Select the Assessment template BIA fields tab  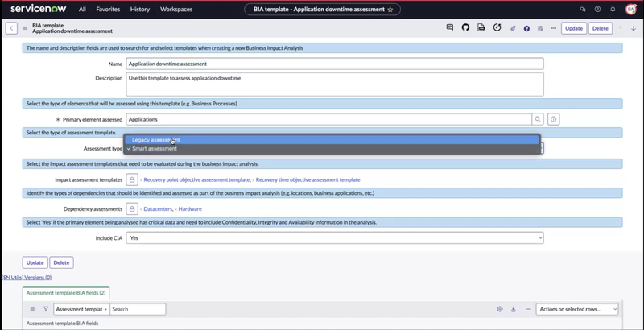point(66,293)
